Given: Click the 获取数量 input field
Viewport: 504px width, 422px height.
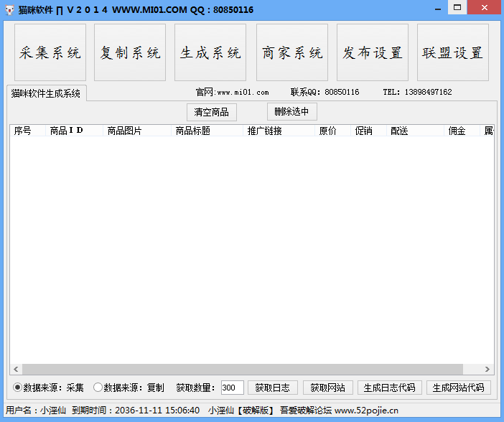Looking at the screenshot, I should click(x=232, y=388).
